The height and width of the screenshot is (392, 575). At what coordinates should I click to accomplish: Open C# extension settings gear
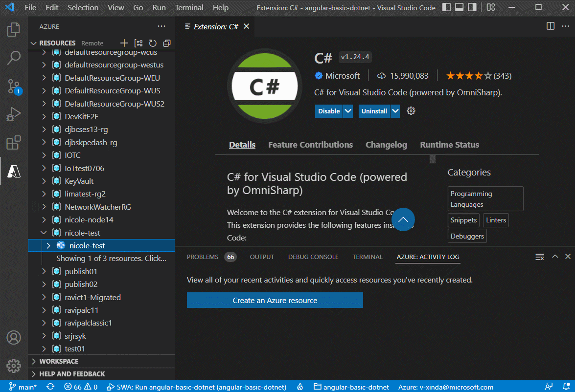(411, 111)
